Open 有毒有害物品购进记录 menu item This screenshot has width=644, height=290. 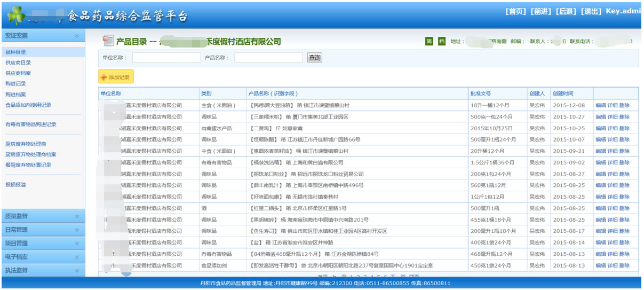point(30,124)
